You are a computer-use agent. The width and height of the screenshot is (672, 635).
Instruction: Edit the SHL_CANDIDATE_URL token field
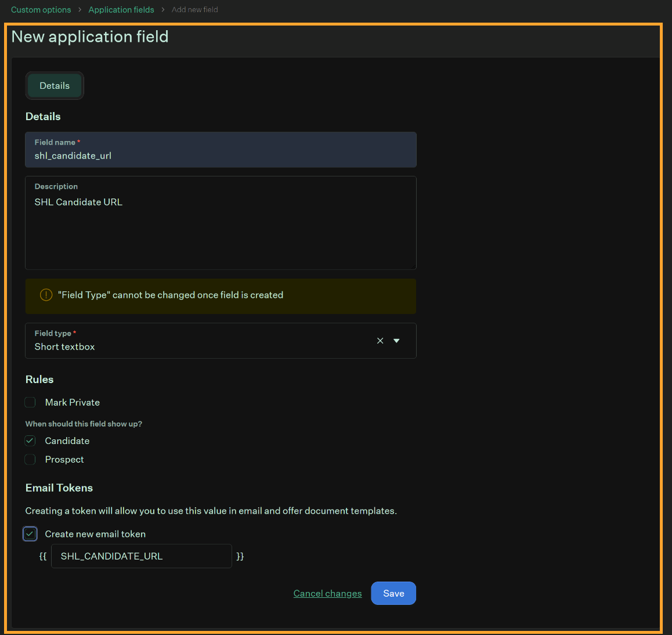(142, 556)
